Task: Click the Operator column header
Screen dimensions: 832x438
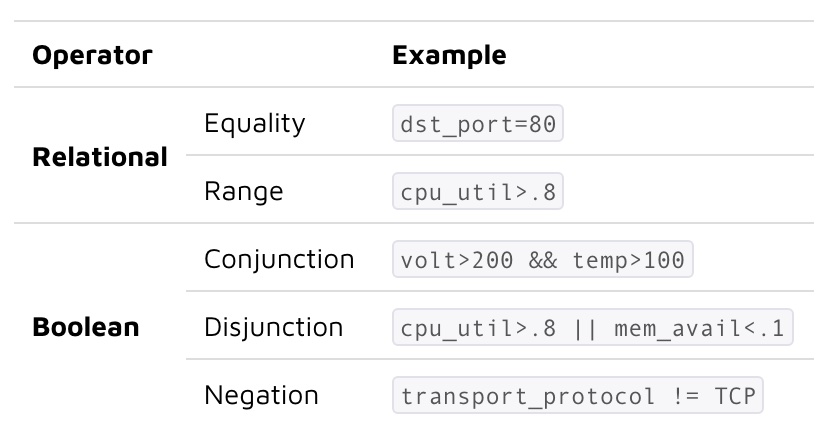Action: [92, 55]
